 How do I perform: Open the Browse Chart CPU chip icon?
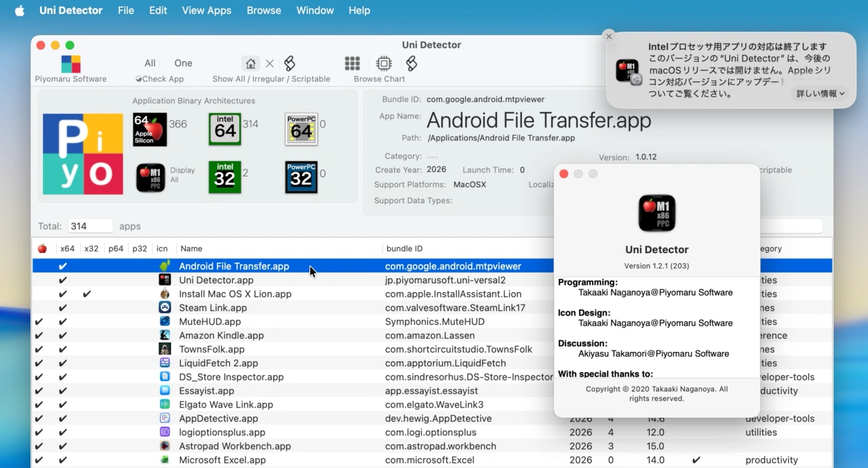tap(384, 64)
